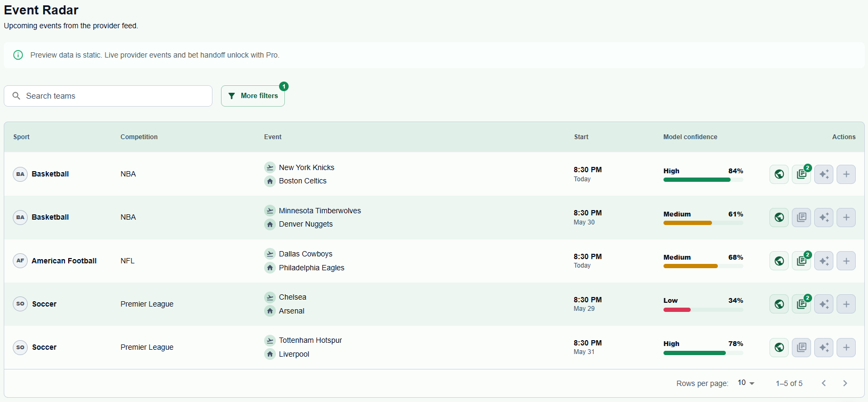This screenshot has height=402, width=868.
Task: Click sparkle AI icon for Tottenham vs Liverpool
Action: [824, 348]
